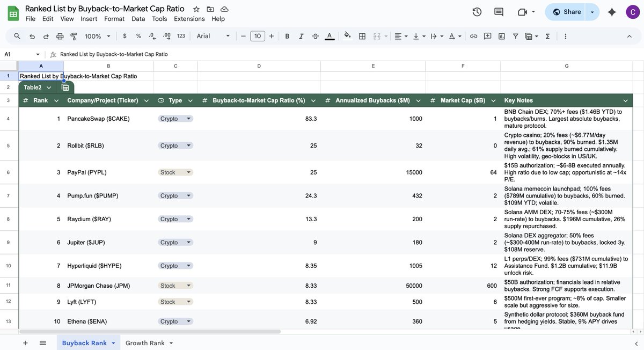Screen dimensions: 644x350
Task: Open the all sheets list
Action: click(43, 343)
